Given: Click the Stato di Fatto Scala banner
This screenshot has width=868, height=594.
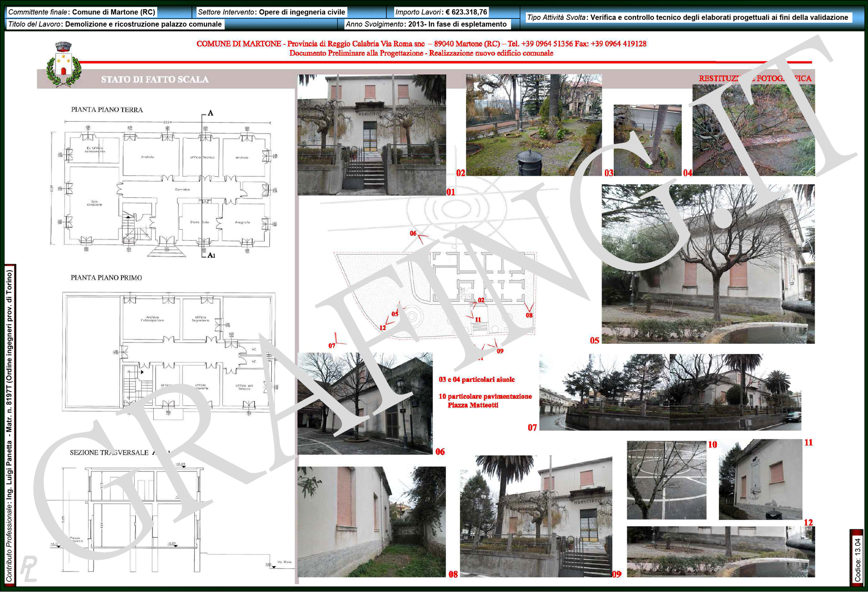Looking at the screenshot, I should click(155, 80).
